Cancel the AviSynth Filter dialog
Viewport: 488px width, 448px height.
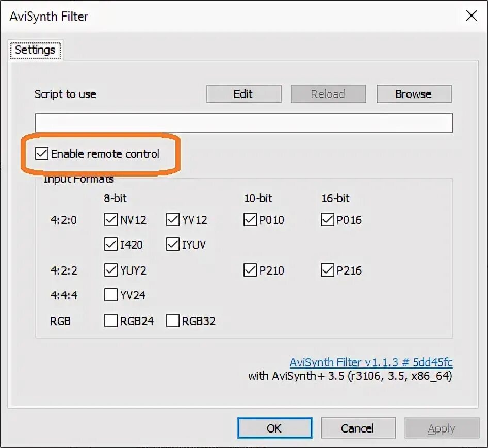click(358, 428)
